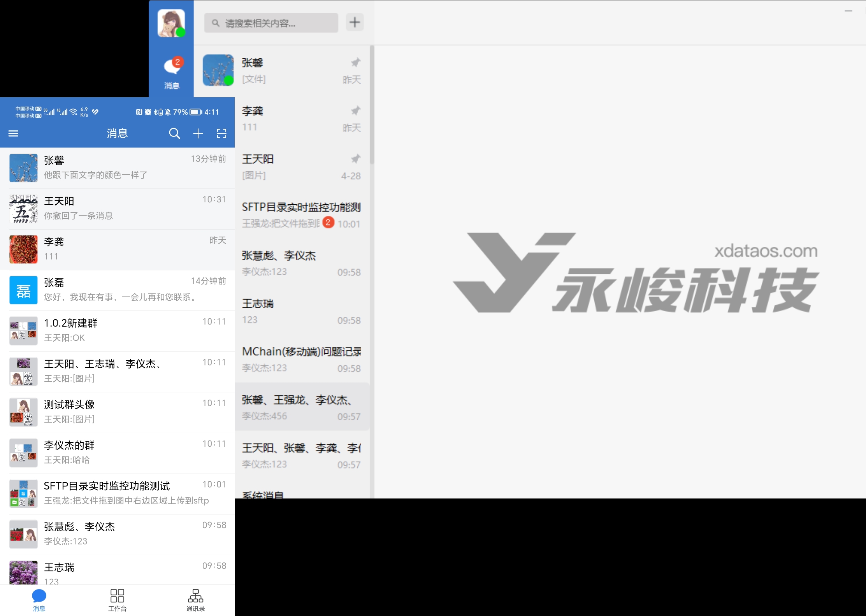The width and height of the screenshot is (866, 616).
Task: Open mobile chat with 张馨
Action: (117, 168)
